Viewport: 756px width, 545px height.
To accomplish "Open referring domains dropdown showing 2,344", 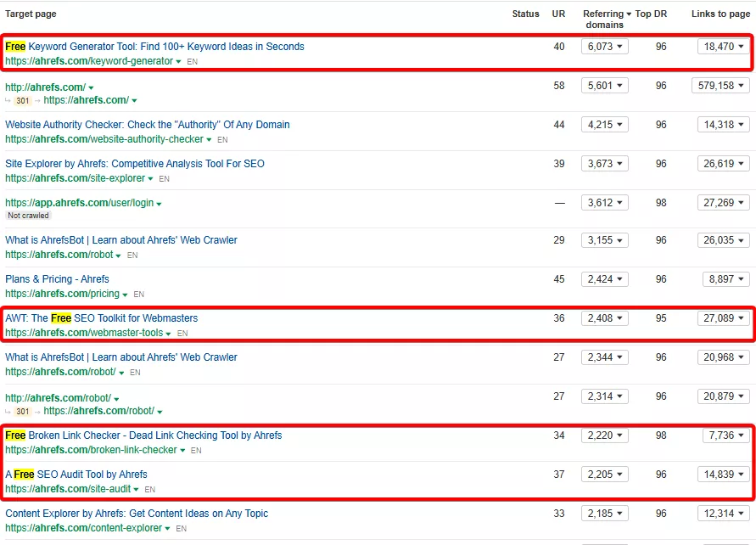I will tap(605, 357).
